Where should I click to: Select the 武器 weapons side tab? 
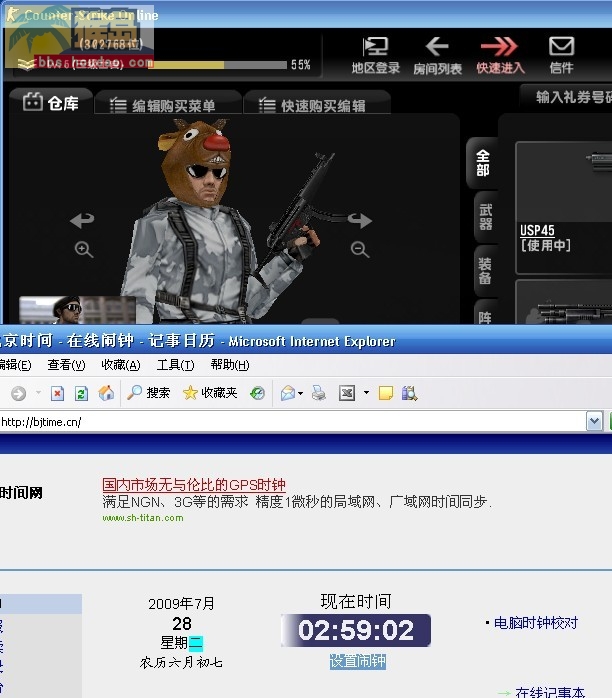point(486,217)
